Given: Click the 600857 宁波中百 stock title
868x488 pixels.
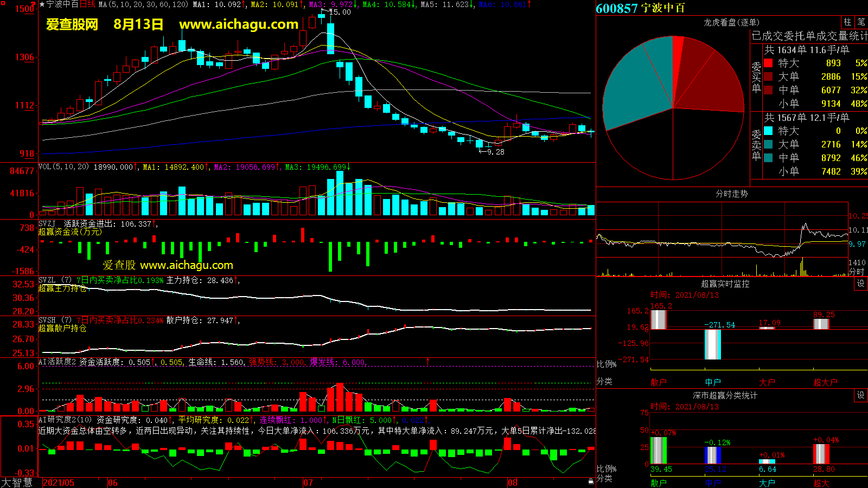Looking at the screenshot, I should 640,8.
